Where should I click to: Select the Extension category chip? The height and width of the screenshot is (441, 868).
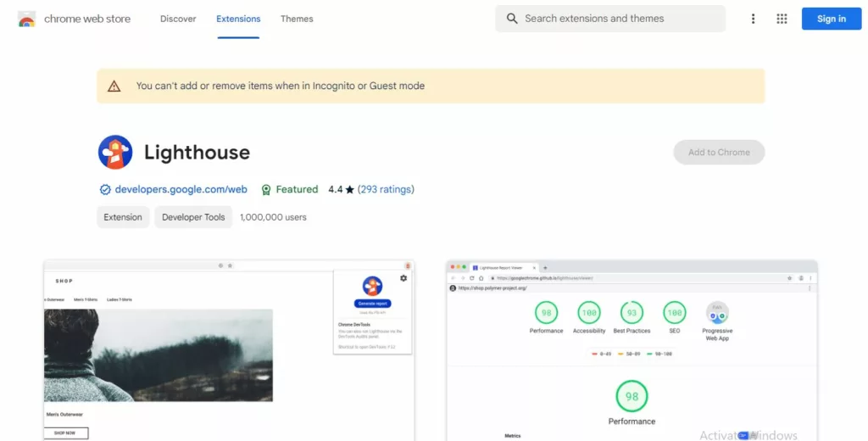pyautogui.click(x=123, y=217)
